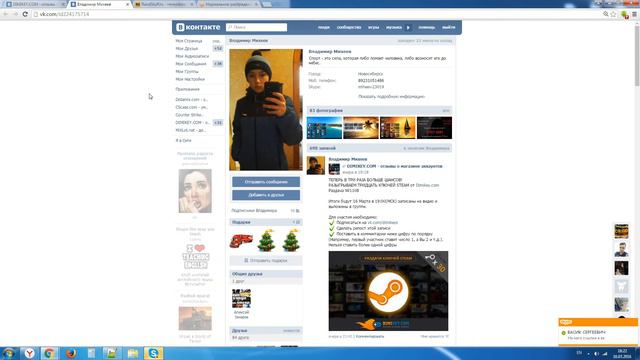Click the +52 friends counter badge
This screenshot has width=640, height=360.
pyautogui.click(x=218, y=49)
